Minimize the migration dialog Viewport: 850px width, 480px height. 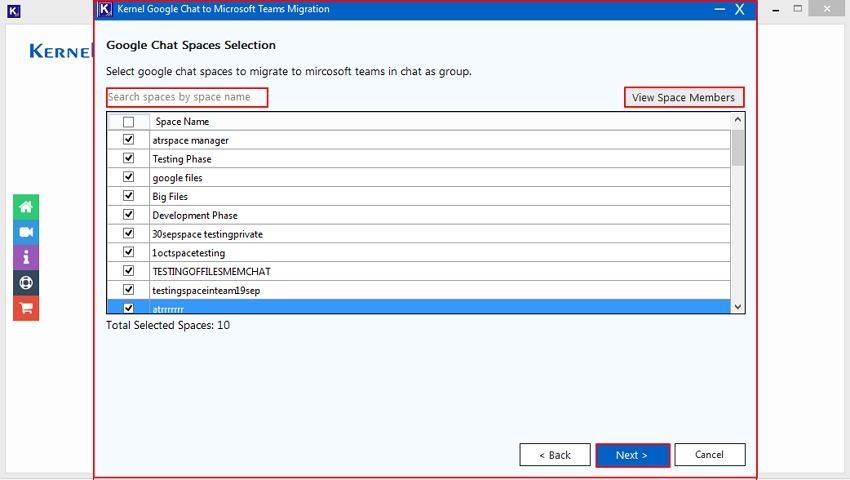click(719, 9)
